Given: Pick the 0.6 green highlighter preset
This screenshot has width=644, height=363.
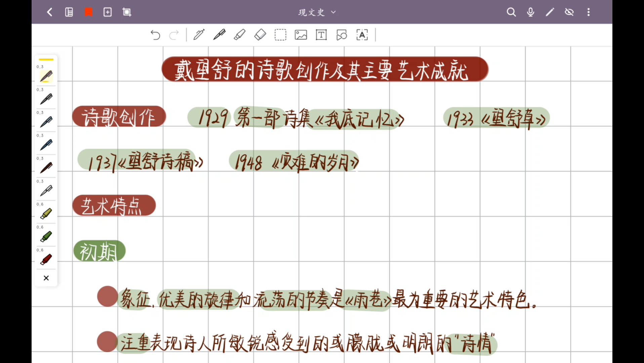Looking at the screenshot, I should click(46, 237).
